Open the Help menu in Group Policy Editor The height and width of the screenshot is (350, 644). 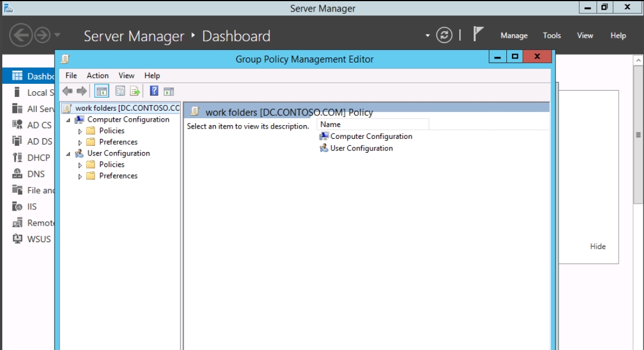click(152, 76)
